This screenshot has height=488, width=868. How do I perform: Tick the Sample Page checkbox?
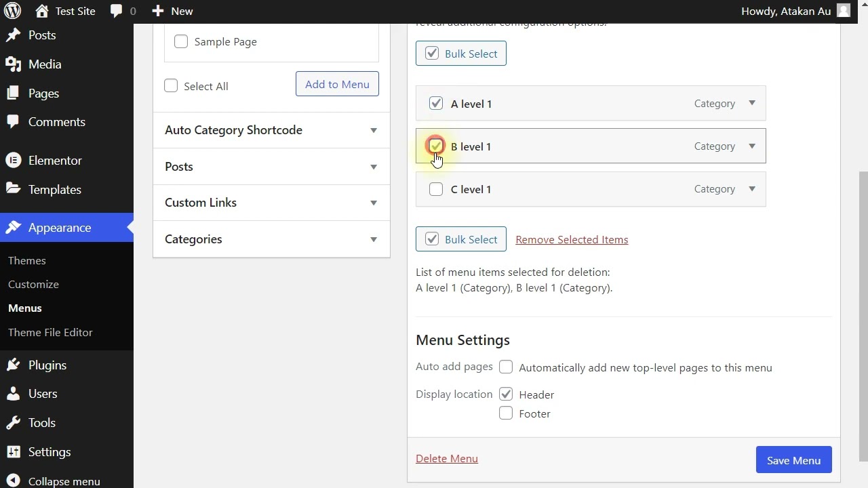(181, 41)
